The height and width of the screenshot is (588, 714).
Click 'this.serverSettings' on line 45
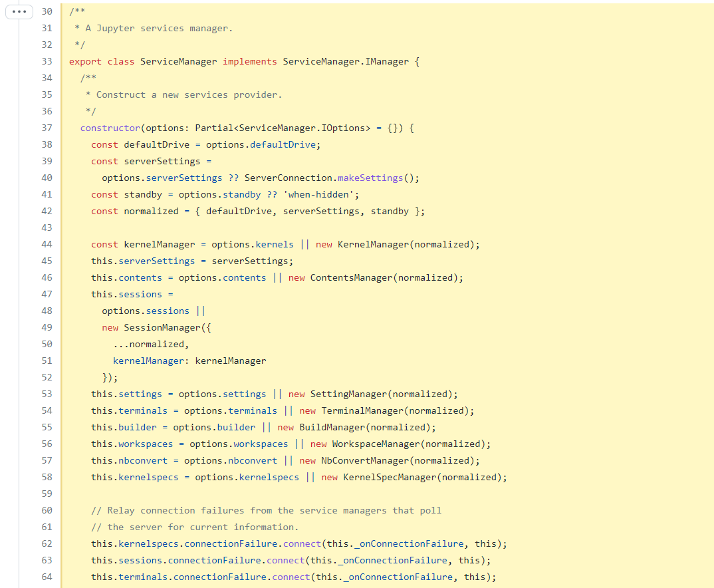pyautogui.click(x=143, y=261)
